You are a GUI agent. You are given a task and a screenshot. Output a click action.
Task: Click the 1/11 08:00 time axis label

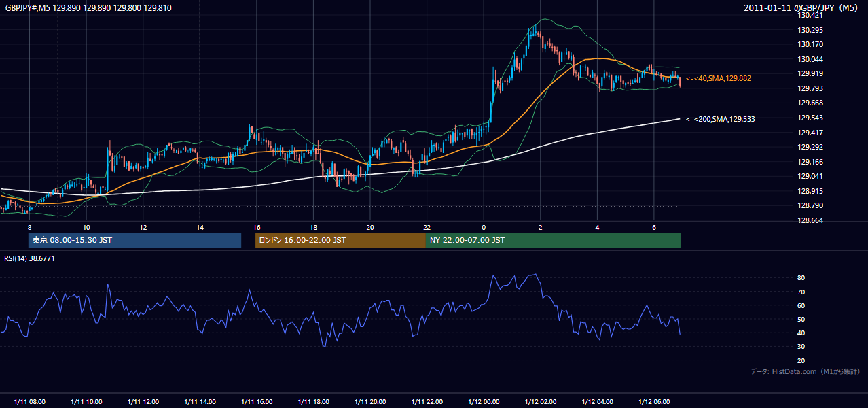click(29, 401)
